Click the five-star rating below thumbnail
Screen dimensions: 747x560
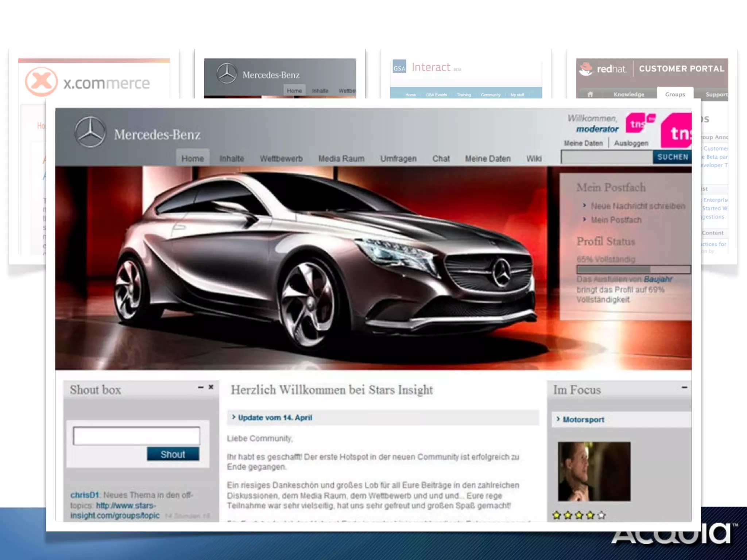[x=579, y=515]
